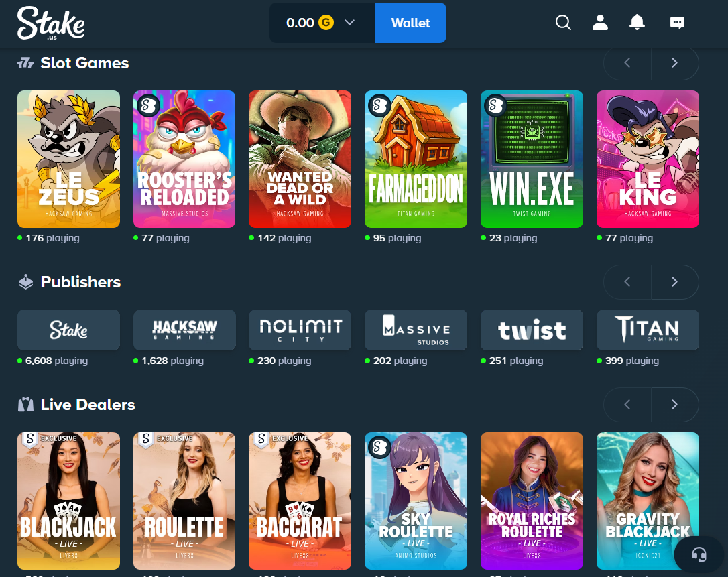The image size is (728, 577).
Task: Click the Stake logo to go home
Action: pyautogui.click(x=51, y=22)
